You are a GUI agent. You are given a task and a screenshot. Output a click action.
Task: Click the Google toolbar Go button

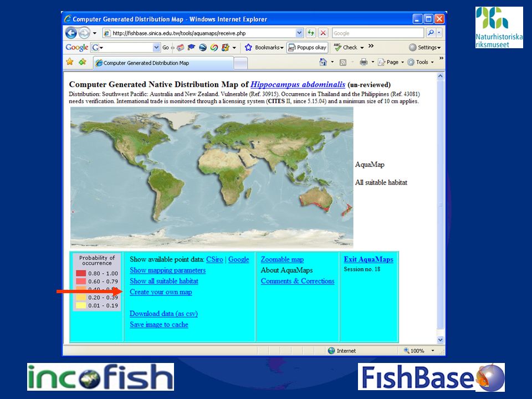pyautogui.click(x=165, y=48)
